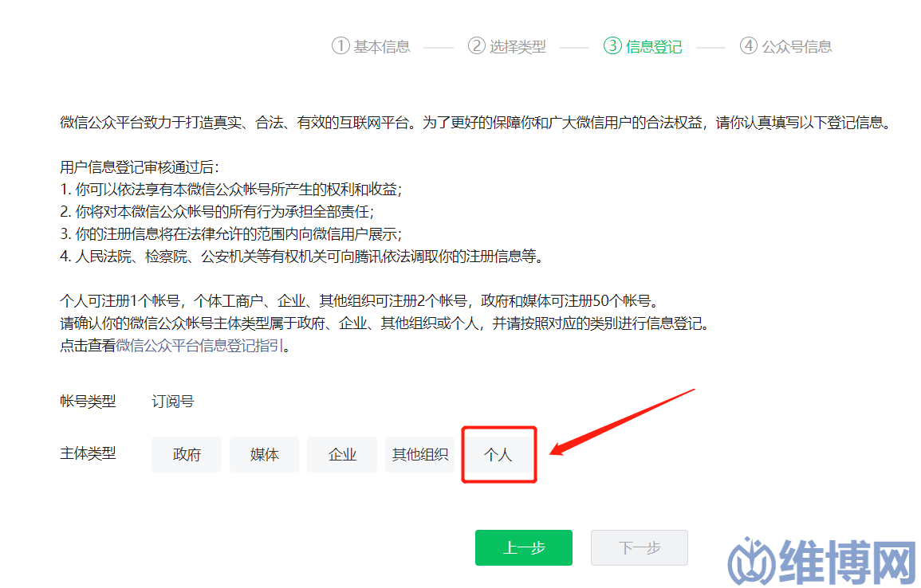
Task: Click the 订阅号 account type value
Action: click(173, 402)
